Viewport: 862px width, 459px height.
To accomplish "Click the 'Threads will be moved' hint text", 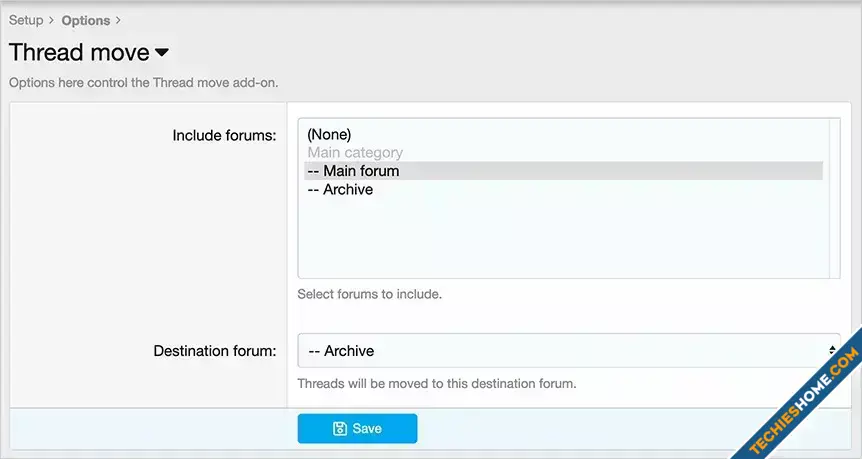I will coord(437,383).
